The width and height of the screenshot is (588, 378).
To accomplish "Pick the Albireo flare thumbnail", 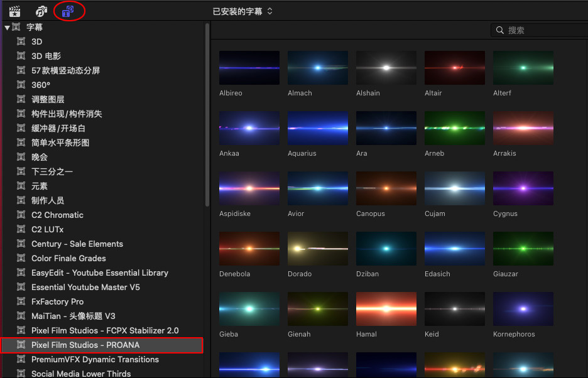I will click(x=249, y=68).
